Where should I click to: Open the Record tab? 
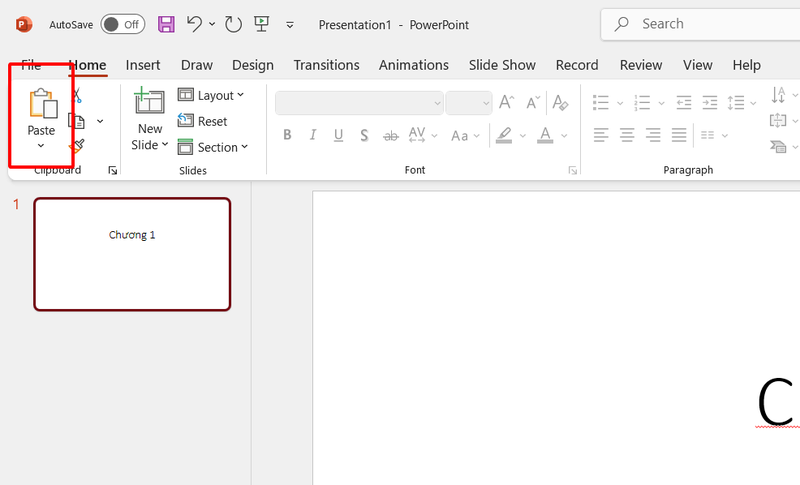(x=577, y=65)
